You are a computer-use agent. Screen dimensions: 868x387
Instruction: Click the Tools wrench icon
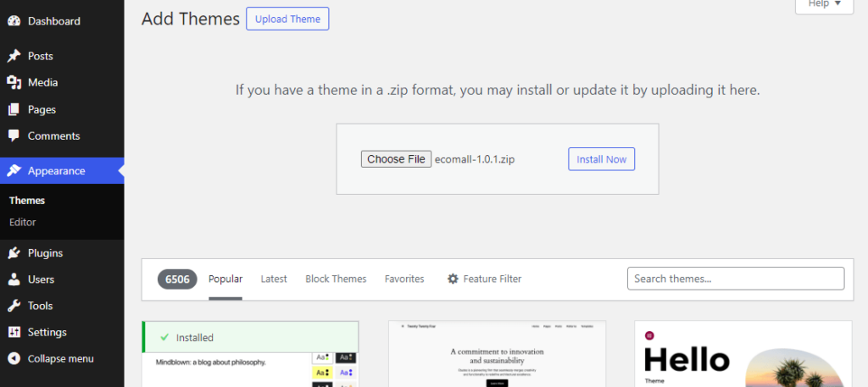pos(14,306)
